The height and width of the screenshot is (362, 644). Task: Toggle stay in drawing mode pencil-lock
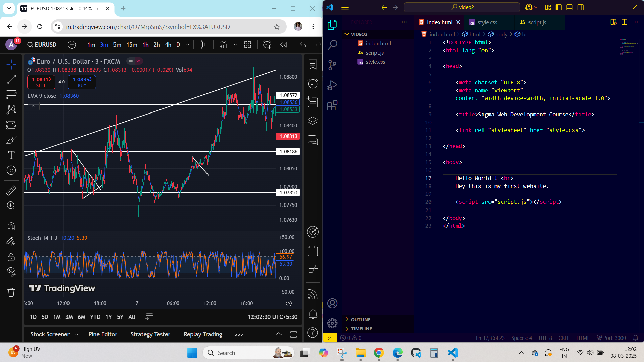pos(11,242)
